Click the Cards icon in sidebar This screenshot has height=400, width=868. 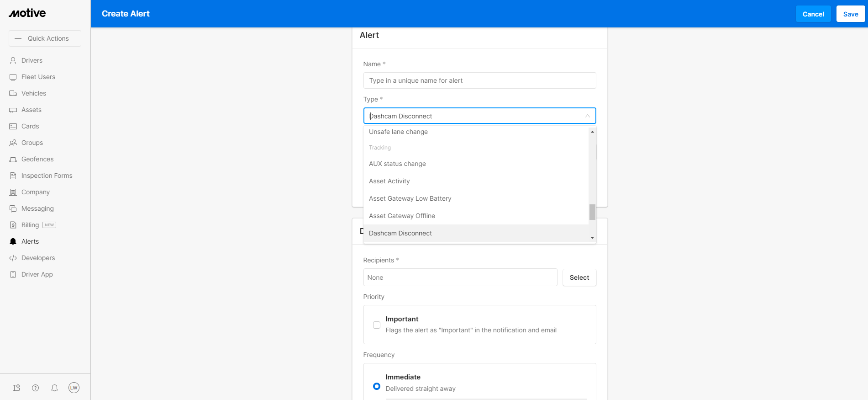(13, 126)
